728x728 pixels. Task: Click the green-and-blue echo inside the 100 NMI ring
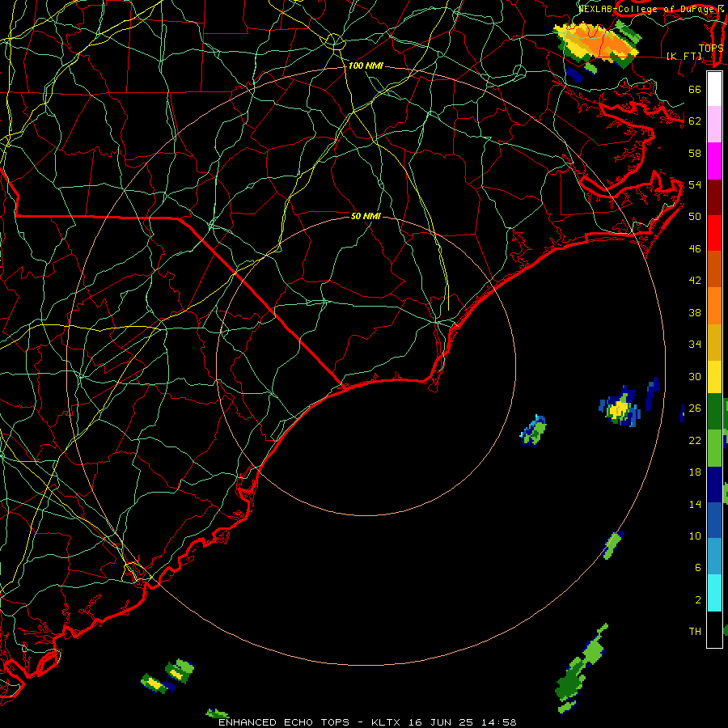534,431
